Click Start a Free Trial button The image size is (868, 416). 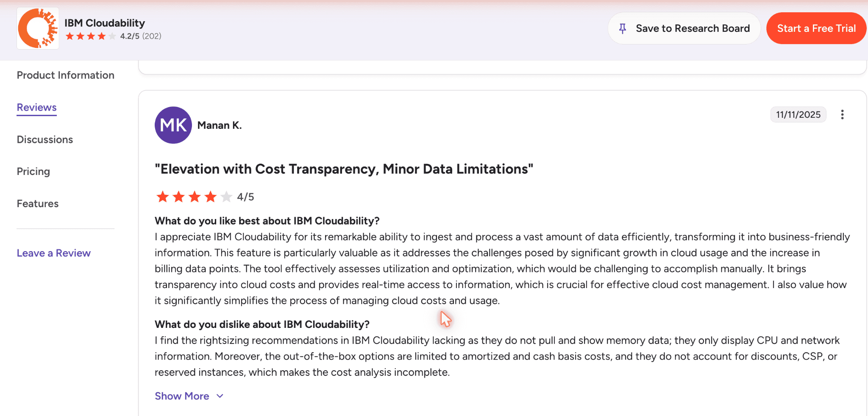coord(816,28)
